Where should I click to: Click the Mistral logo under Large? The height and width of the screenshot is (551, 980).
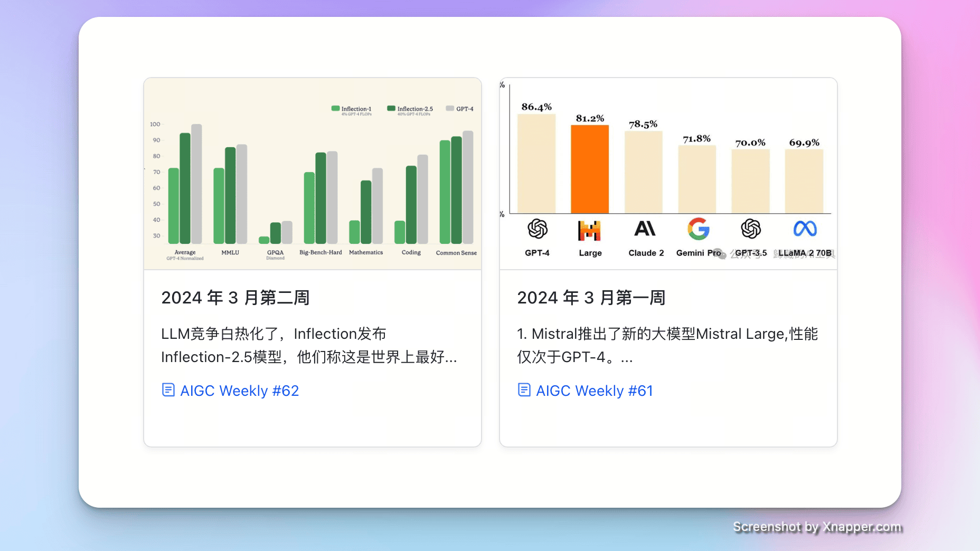(x=590, y=229)
